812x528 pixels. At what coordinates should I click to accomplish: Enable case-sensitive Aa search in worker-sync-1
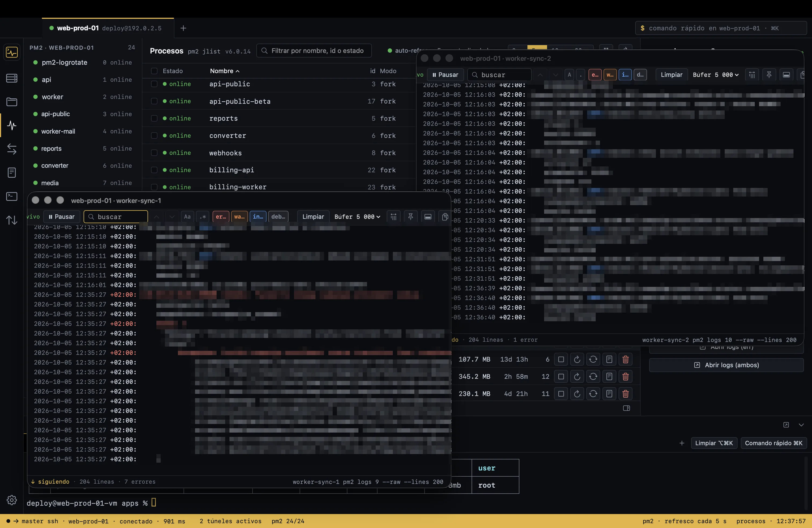(187, 217)
